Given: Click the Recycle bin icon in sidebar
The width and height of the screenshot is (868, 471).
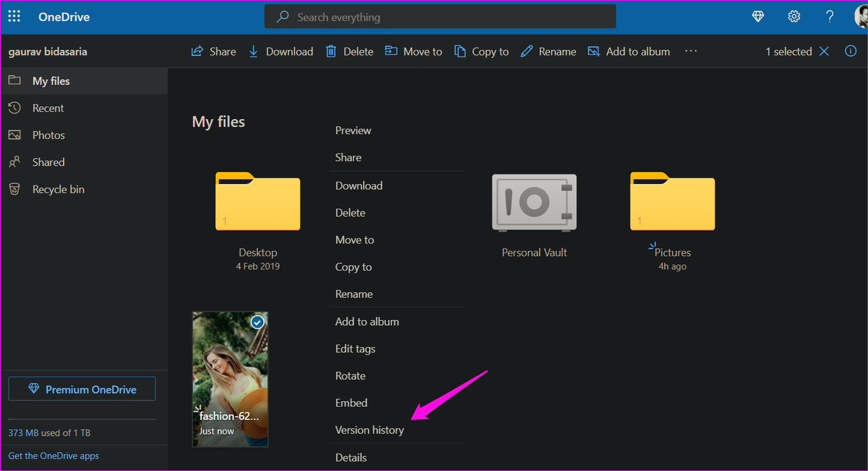Looking at the screenshot, I should [14, 189].
